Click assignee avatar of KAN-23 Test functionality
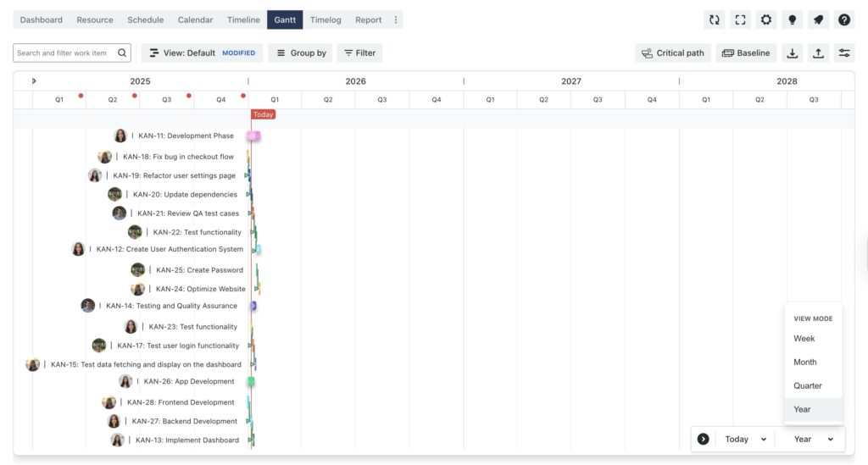This screenshot has width=868, height=465. [131, 327]
